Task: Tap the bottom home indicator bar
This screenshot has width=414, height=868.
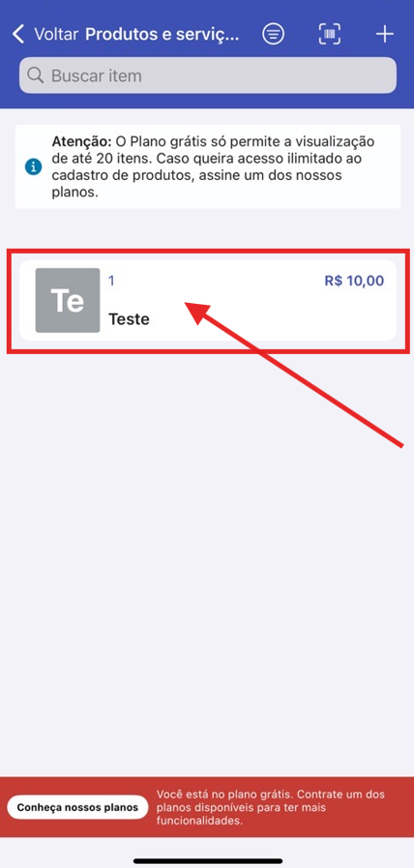Action: (208, 861)
